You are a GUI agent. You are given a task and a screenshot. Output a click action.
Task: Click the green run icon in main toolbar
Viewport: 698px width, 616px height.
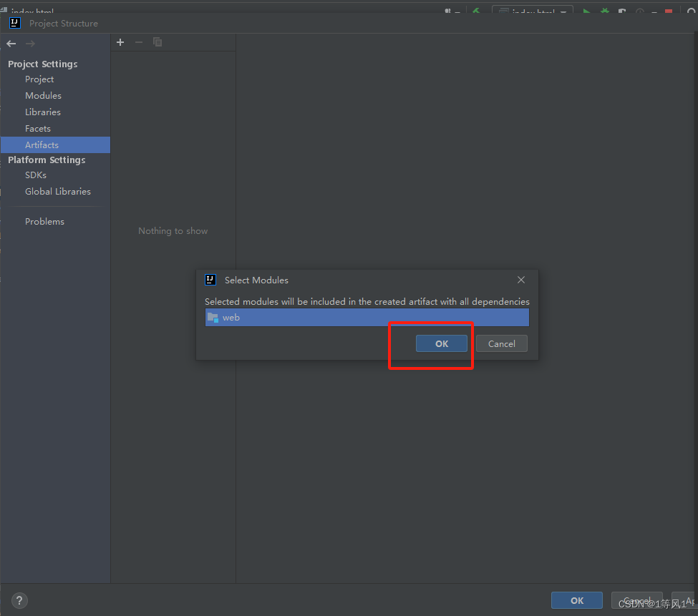[x=587, y=11]
